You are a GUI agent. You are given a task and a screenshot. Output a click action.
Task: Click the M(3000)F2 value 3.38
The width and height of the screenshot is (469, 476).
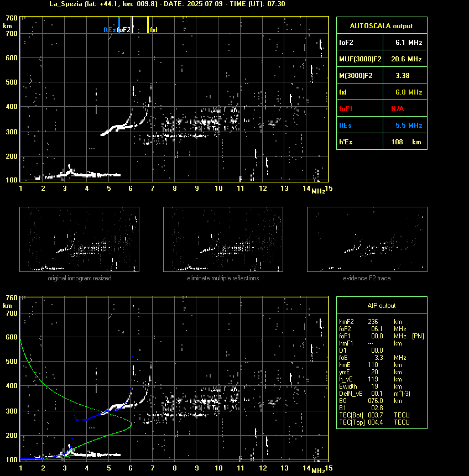(x=403, y=76)
